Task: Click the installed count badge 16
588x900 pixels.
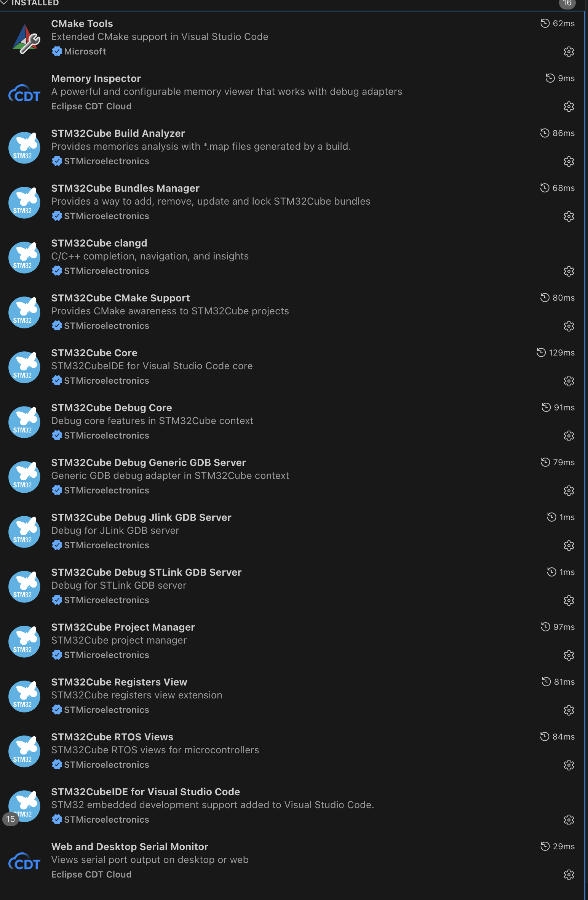Action: (x=567, y=3)
